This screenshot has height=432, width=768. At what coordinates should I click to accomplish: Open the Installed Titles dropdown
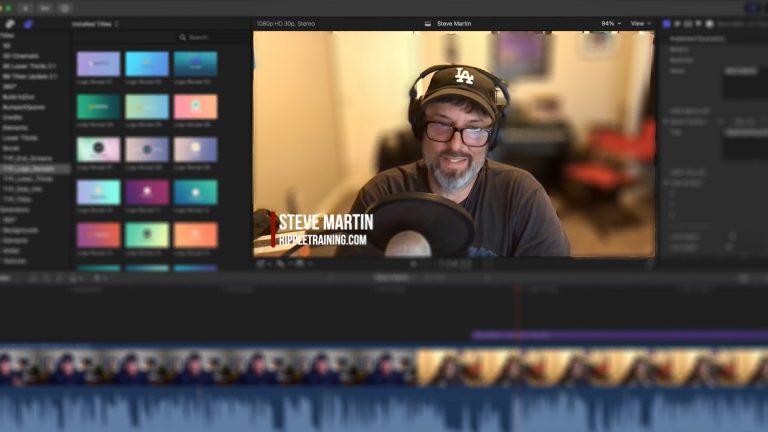coord(95,24)
